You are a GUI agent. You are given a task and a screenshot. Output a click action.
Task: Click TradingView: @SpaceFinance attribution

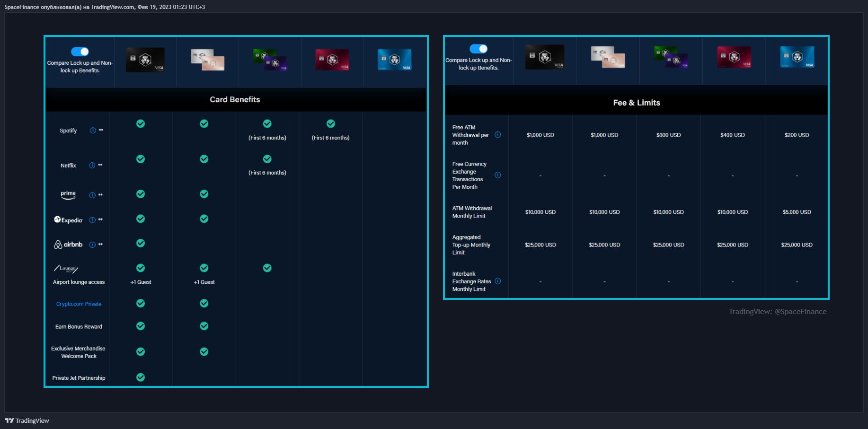778,311
